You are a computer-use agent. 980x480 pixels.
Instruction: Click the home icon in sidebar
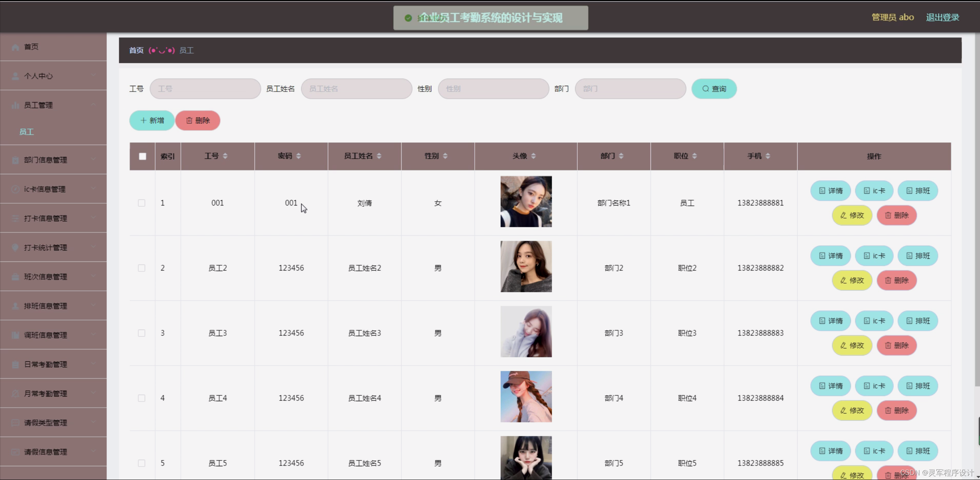(x=15, y=47)
